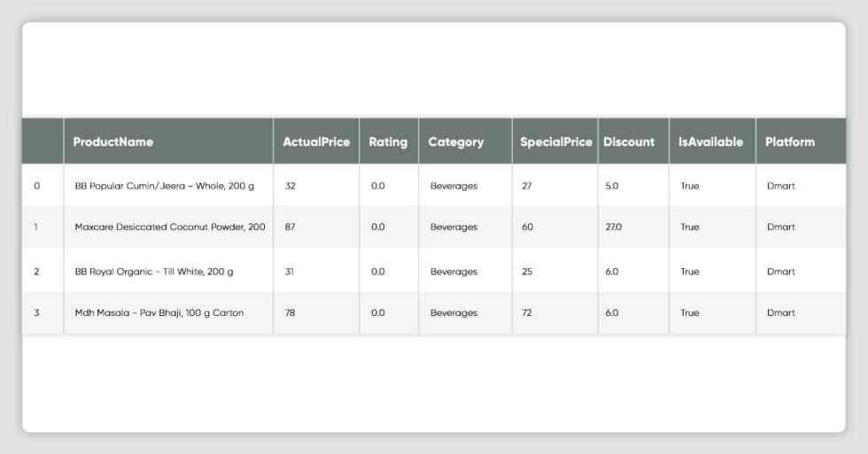Select Beverages in Maxcare Coconut Powder row
The image size is (868, 454).
[453, 227]
